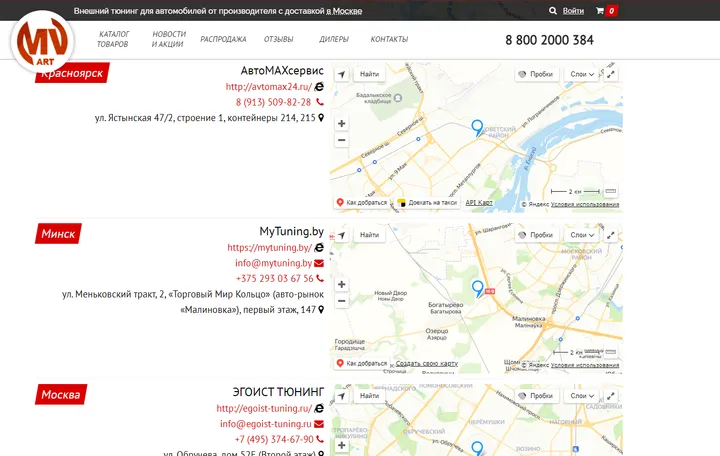Expand Слои dropdown on Minsk map
The height and width of the screenshot is (456, 720).
coord(582,235)
